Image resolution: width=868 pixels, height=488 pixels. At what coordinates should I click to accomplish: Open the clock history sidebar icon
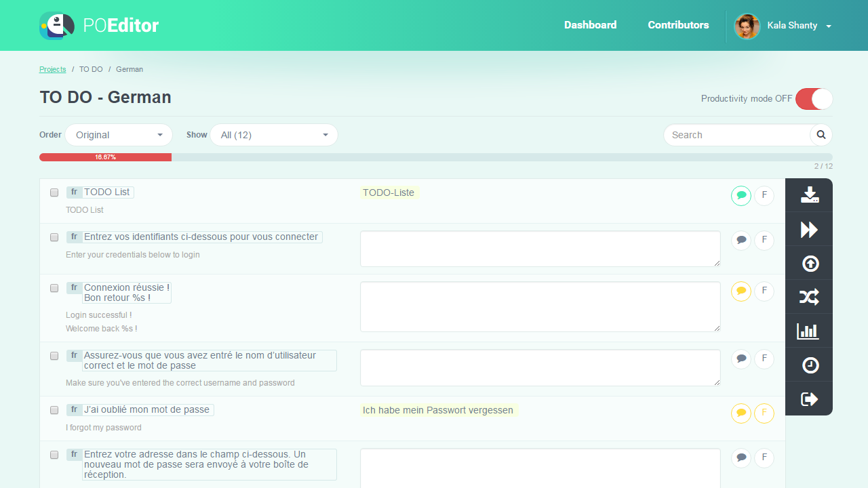810,365
